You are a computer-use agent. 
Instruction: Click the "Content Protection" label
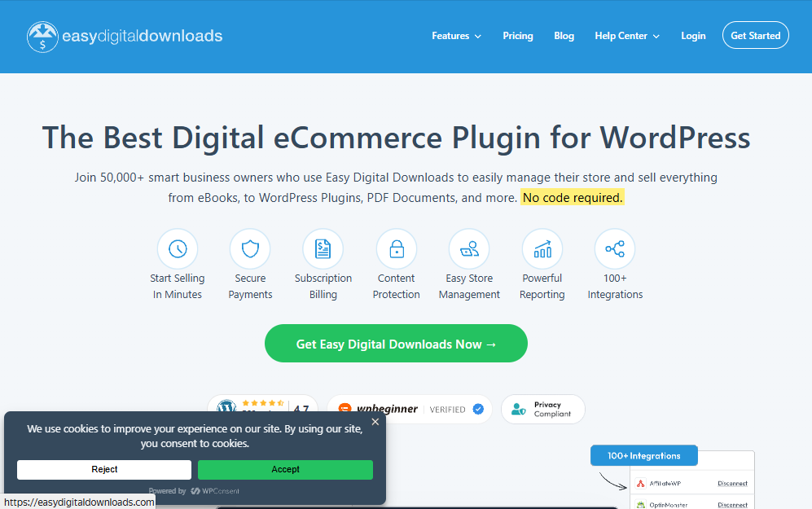pyautogui.click(x=396, y=287)
